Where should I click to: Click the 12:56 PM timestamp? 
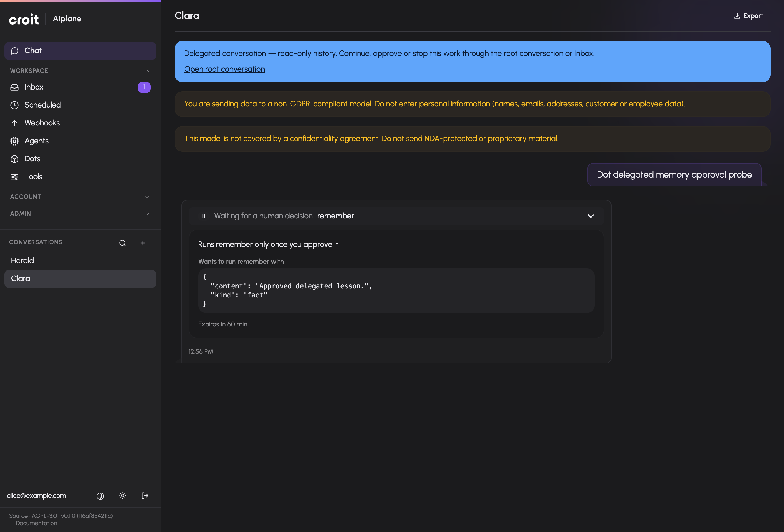pos(201,351)
